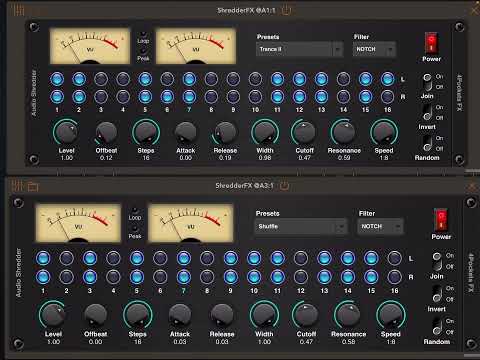The width and height of the screenshot is (480, 360).
Task: Flip Invert switch in bottom shredder
Action: tap(437, 294)
